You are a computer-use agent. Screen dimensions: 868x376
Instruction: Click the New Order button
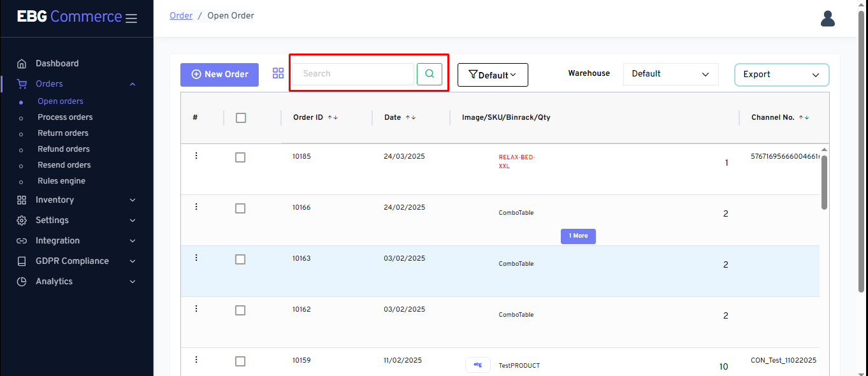tap(219, 75)
